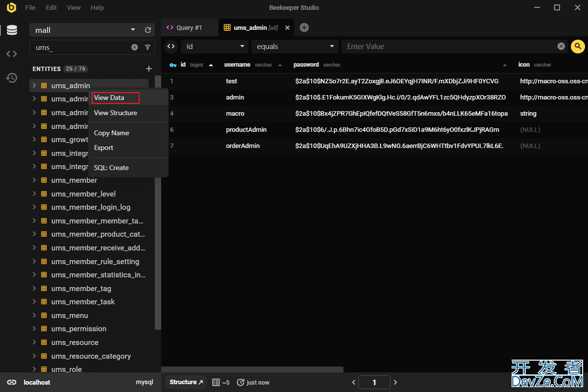Expand the ums_resource_category node

(34, 356)
